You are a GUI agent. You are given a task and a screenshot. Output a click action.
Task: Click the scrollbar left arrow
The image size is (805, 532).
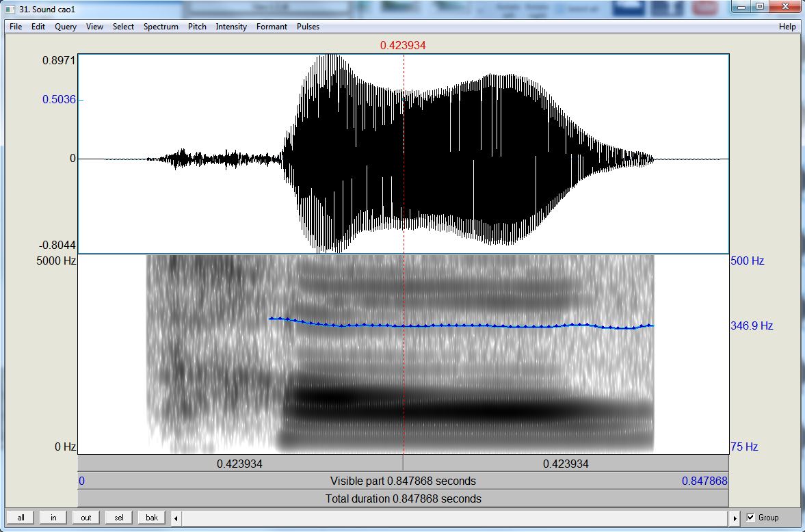pyautogui.click(x=176, y=518)
